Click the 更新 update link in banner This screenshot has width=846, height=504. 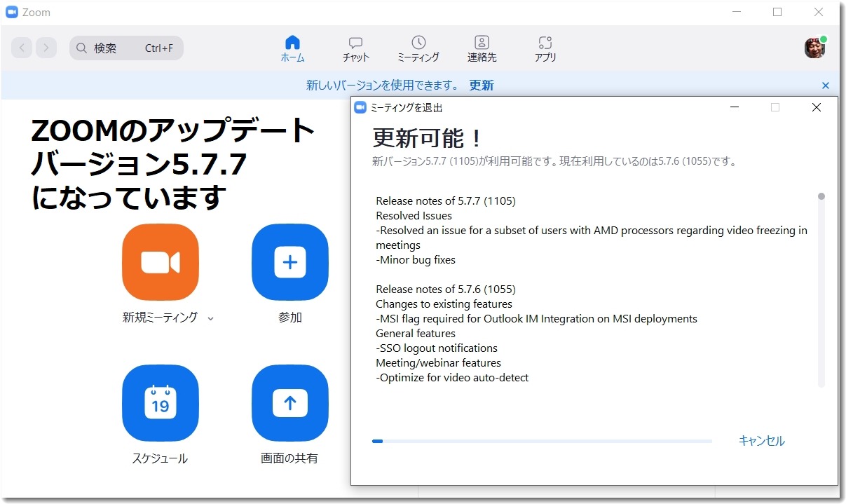pos(482,86)
